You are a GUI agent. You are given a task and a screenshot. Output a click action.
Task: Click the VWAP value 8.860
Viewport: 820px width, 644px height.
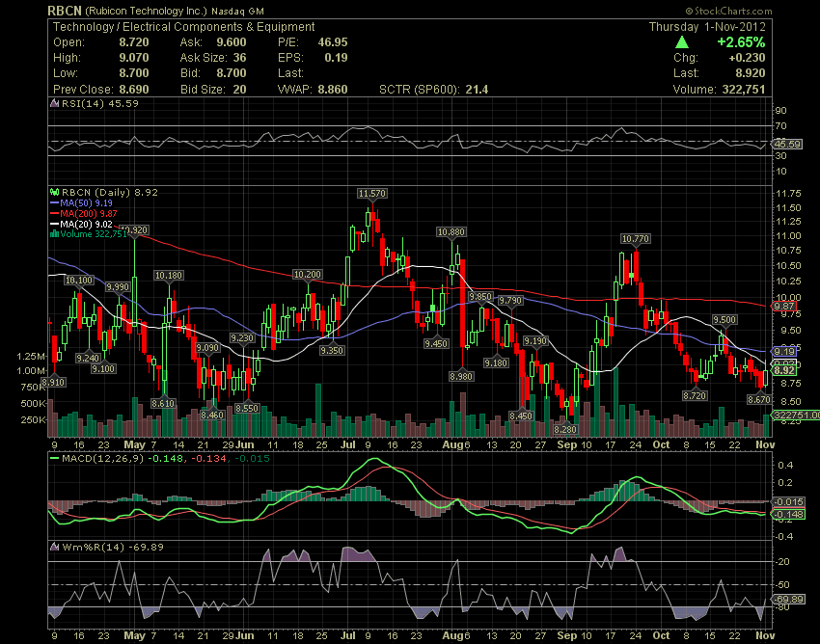click(x=333, y=90)
